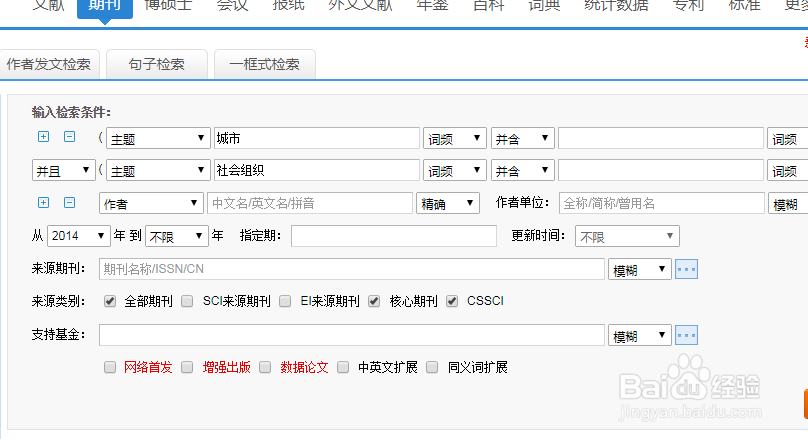
Task: Focus the 指定期 input field
Action: point(394,236)
